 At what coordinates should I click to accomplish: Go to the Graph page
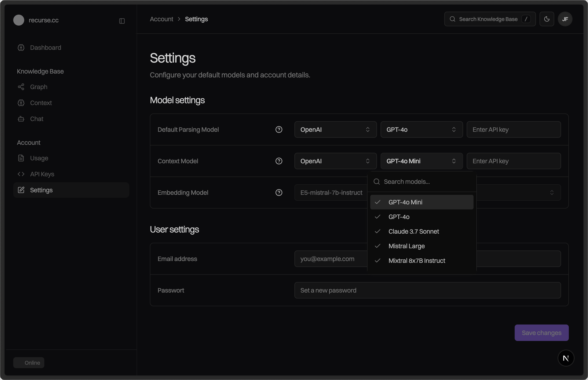[39, 87]
